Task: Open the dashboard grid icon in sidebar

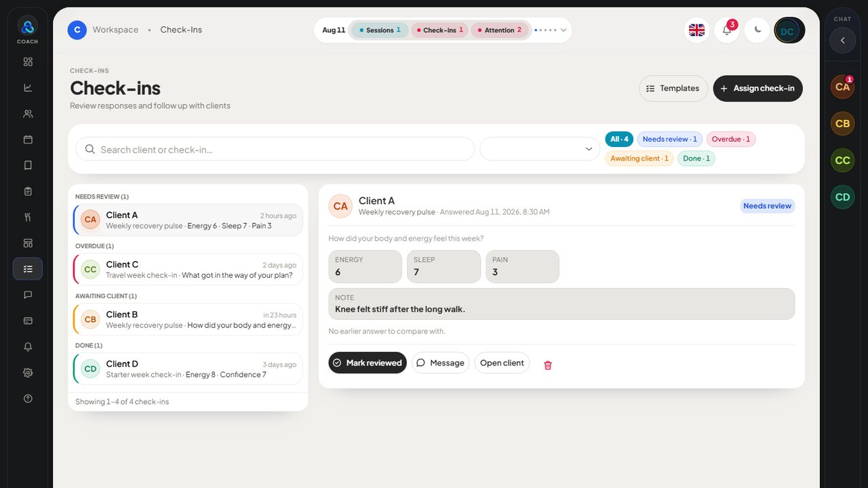Action: (28, 62)
